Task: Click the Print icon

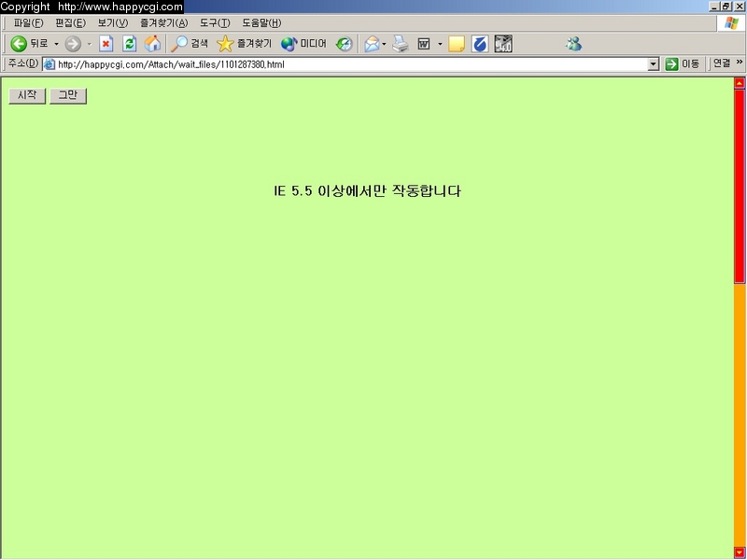Action: [401, 44]
